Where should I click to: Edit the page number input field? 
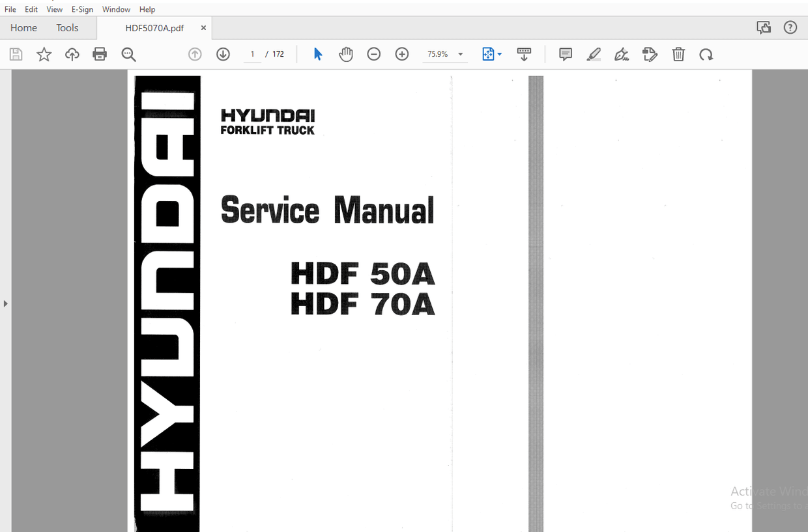click(252, 54)
